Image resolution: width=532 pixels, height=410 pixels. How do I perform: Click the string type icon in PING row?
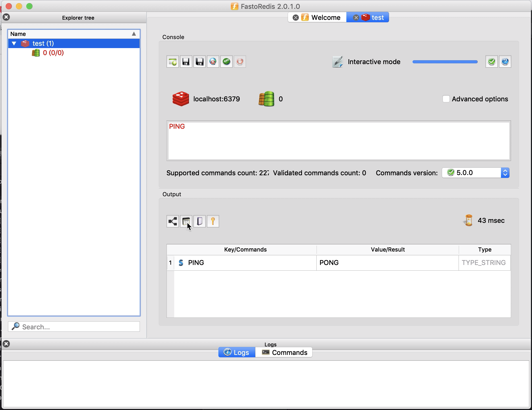click(x=181, y=263)
